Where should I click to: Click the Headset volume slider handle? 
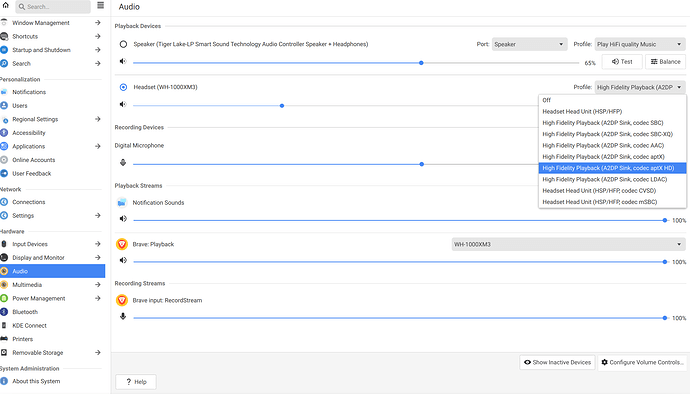click(x=282, y=106)
